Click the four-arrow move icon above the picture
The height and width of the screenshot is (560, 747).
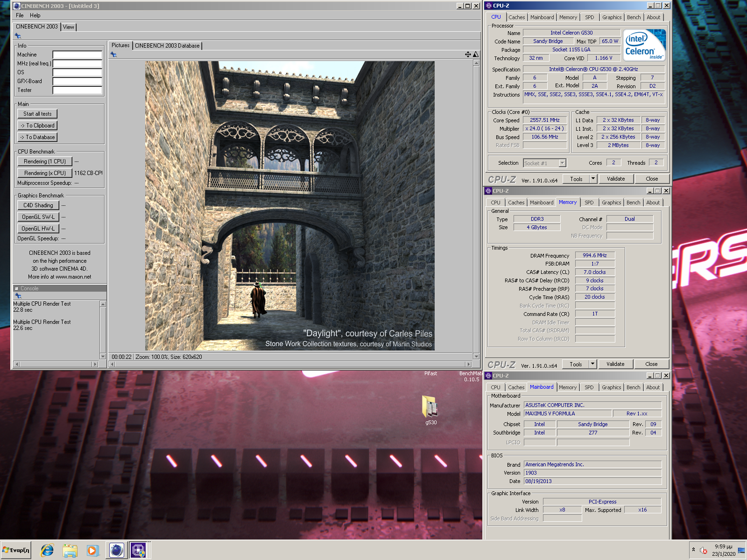tap(468, 55)
